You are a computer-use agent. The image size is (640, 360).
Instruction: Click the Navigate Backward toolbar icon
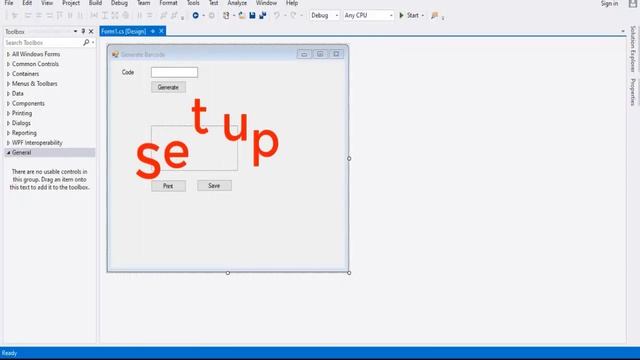[196, 16]
